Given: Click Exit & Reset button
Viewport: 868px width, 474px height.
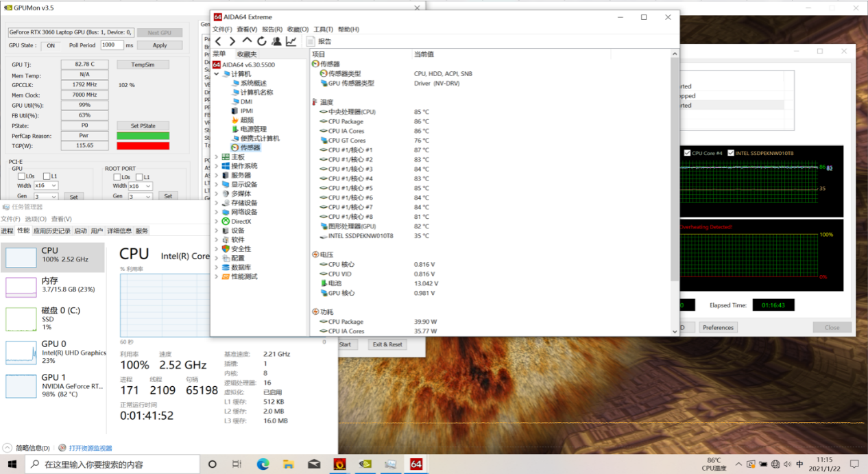Looking at the screenshot, I should coord(387,344).
